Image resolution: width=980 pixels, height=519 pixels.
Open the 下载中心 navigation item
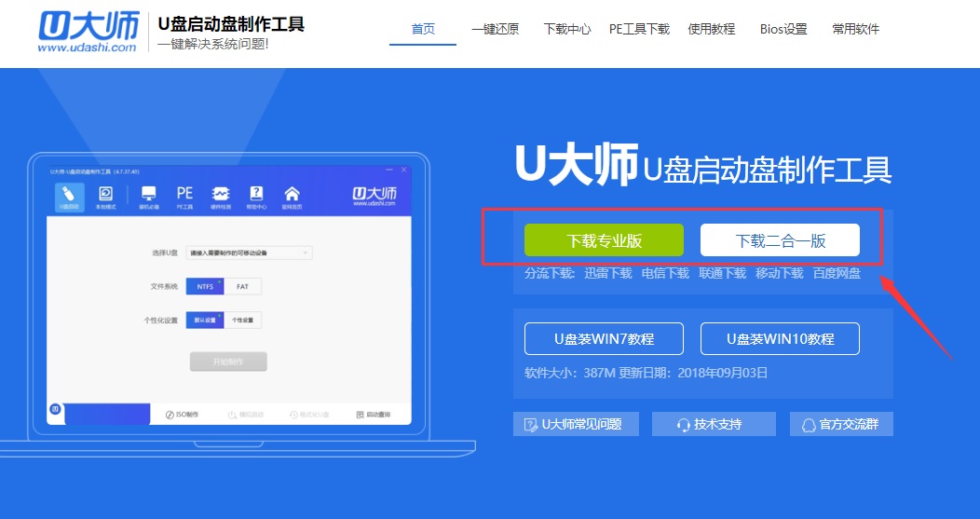tap(567, 29)
